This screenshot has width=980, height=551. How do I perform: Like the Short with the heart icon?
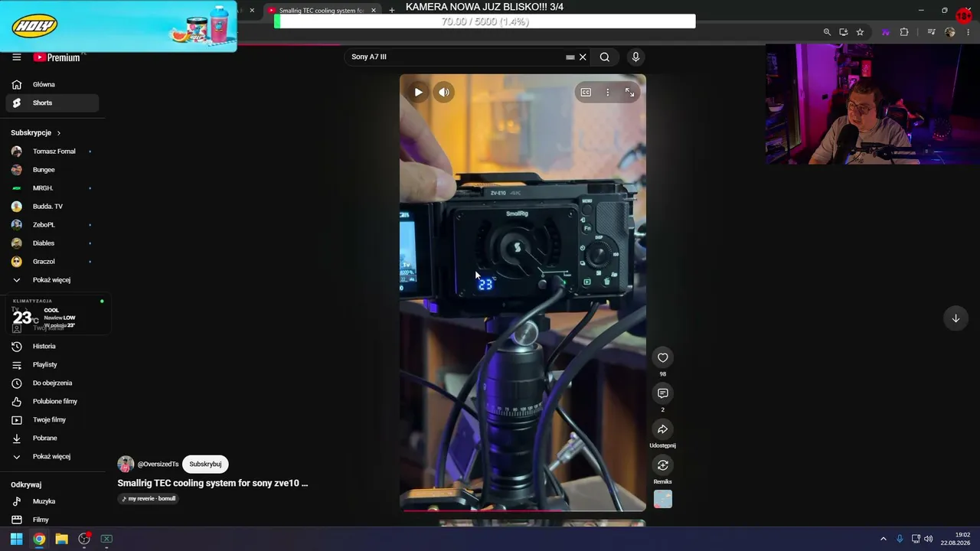coord(663,357)
